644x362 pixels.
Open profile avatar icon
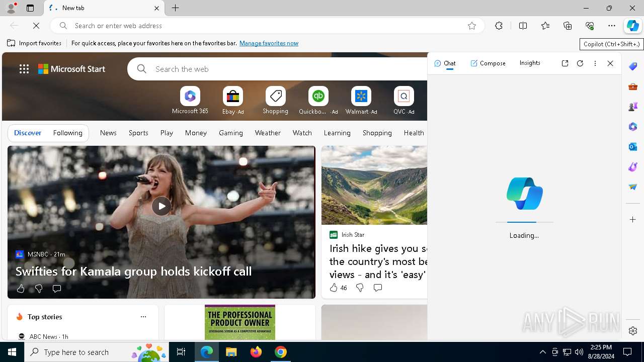[11, 8]
